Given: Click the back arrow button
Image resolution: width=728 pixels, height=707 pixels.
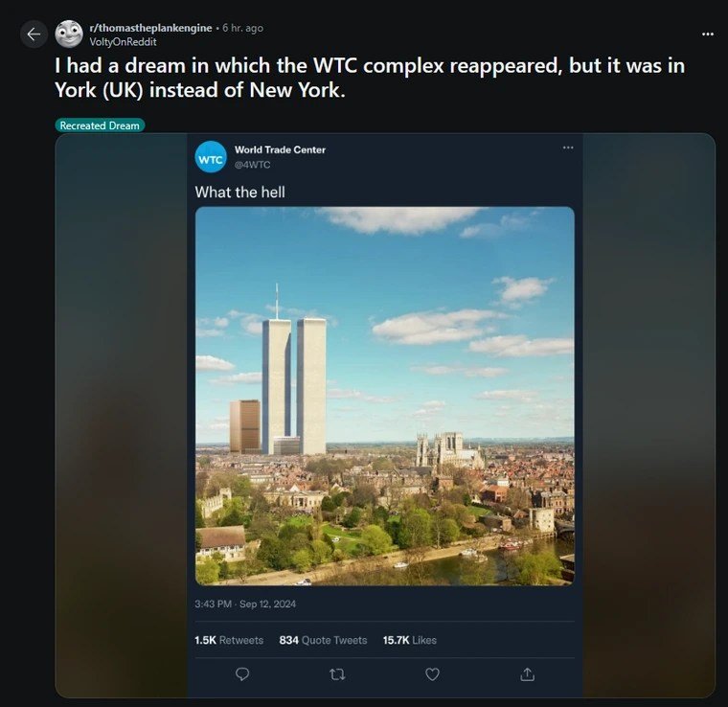Looking at the screenshot, I should pos(34,34).
